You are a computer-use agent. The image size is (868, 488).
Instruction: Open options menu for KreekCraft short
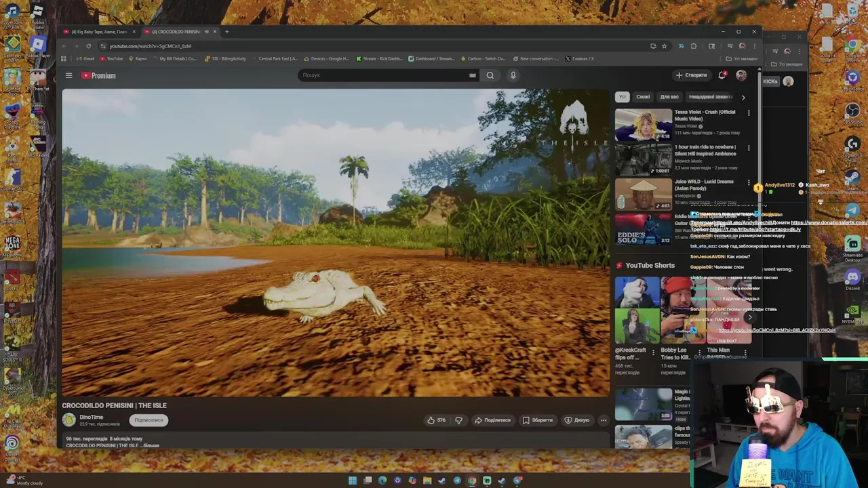coord(654,352)
